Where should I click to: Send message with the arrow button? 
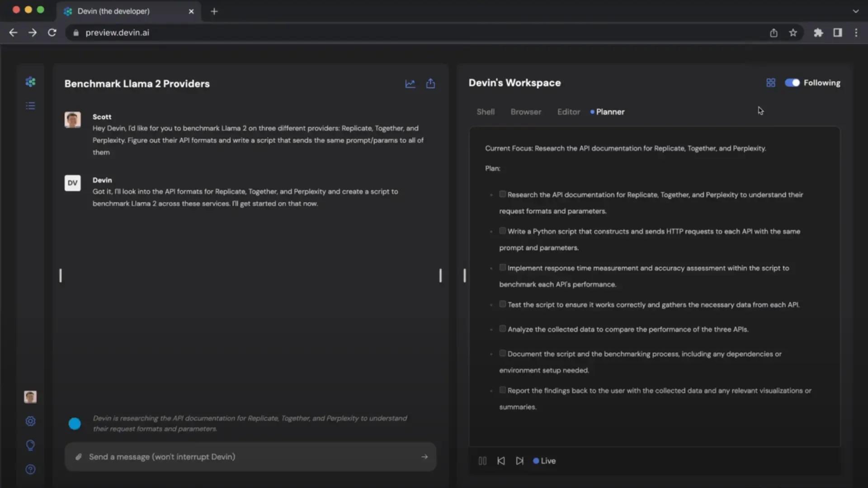425,457
